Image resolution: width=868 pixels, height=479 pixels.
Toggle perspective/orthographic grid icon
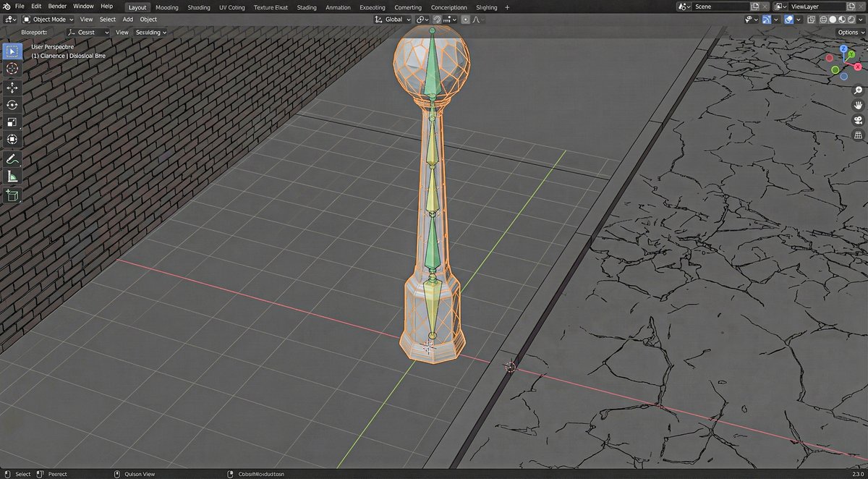pos(858,135)
